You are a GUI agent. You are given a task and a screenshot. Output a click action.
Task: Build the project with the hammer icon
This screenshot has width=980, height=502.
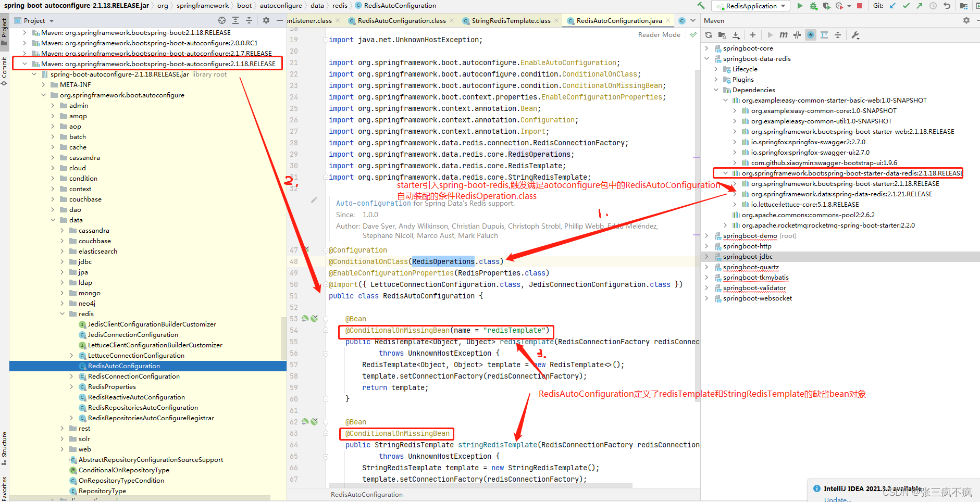click(701, 6)
